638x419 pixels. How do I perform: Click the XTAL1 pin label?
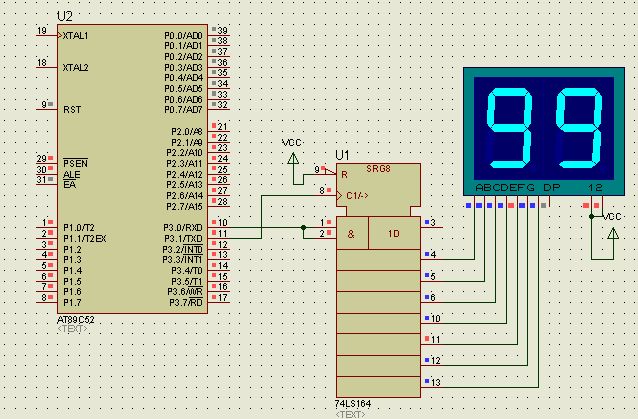pos(76,36)
